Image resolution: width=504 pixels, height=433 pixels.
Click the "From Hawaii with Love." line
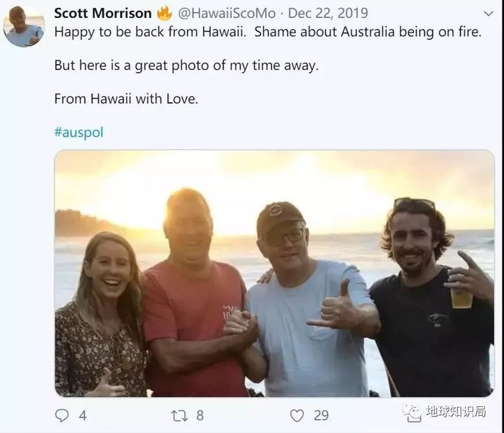pos(126,99)
